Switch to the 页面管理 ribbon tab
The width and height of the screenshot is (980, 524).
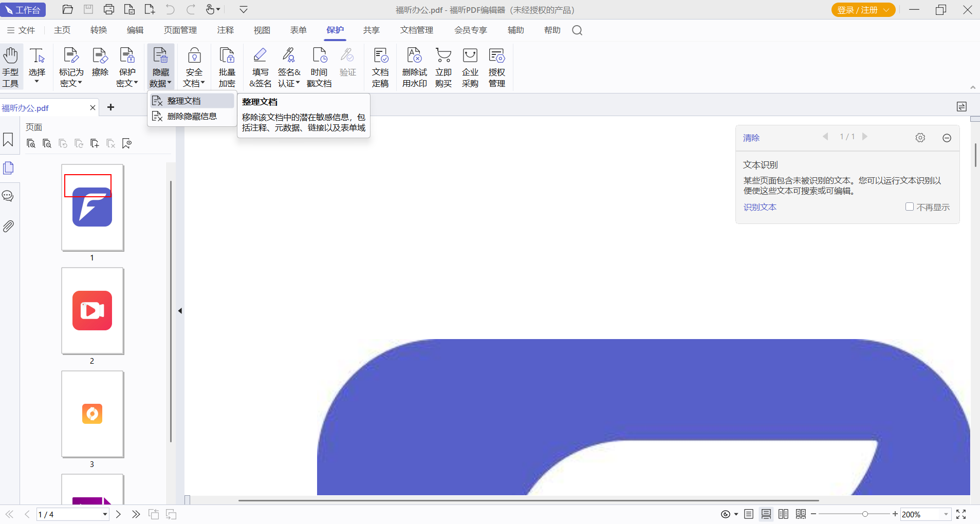[x=180, y=30]
